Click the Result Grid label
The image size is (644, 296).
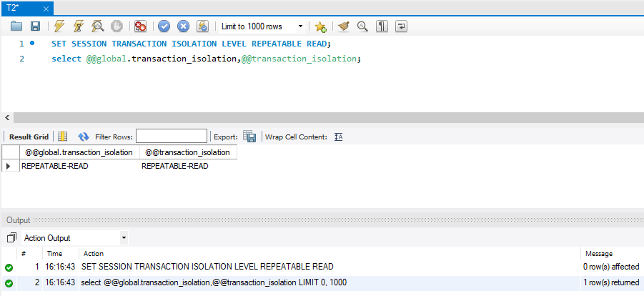(x=29, y=137)
